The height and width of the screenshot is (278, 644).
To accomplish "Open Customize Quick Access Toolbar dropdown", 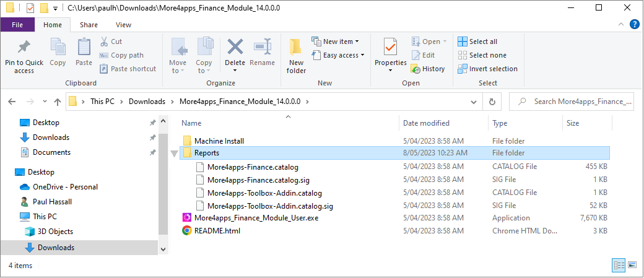I will (x=55, y=8).
